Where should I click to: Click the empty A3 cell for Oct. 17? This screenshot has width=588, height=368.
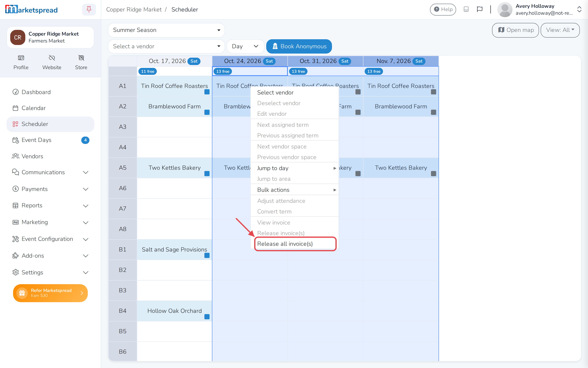(174, 127)
